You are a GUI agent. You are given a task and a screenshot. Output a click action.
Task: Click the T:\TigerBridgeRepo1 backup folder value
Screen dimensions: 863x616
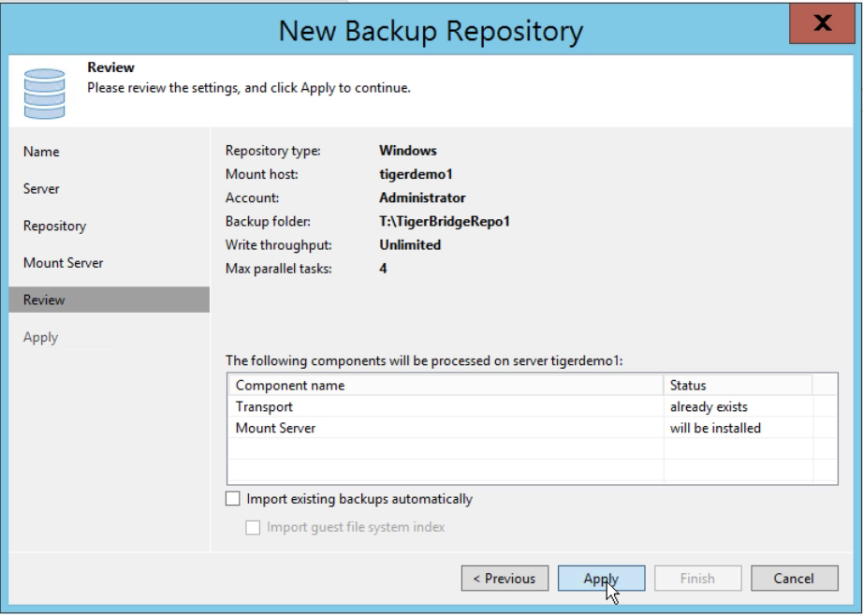tap(445, 221)
